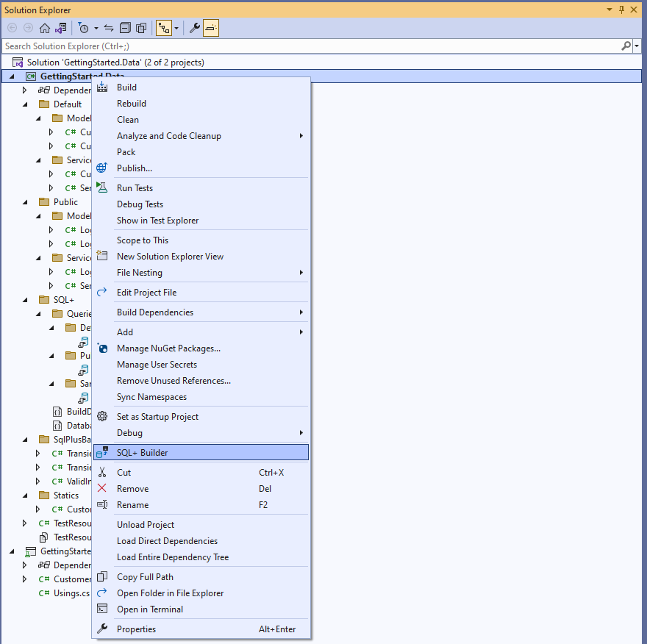Click the Back navigation arrow icon
The height and width of the screenshot is (644, 647).
point(12,28)
